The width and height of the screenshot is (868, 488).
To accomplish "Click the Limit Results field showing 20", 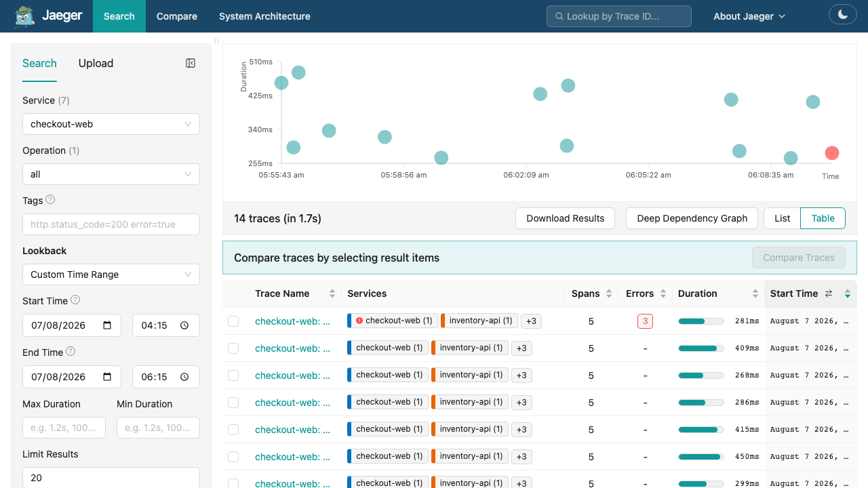I will 111,478.
